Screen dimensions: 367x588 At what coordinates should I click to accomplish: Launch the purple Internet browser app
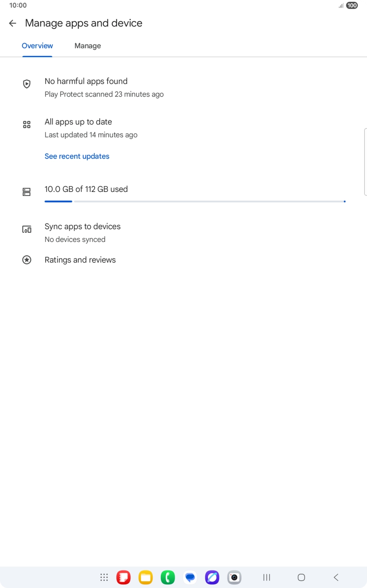click(x=212, y=577)
